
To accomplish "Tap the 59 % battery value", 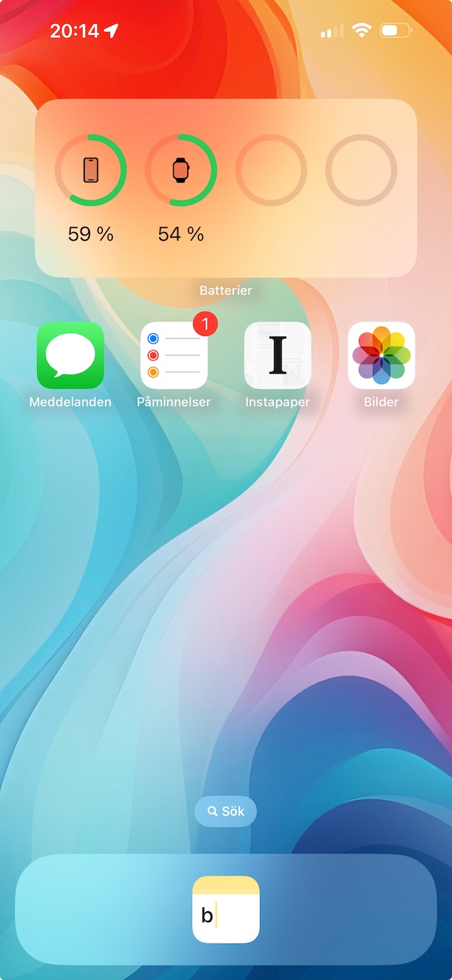I will coord(90,234).
